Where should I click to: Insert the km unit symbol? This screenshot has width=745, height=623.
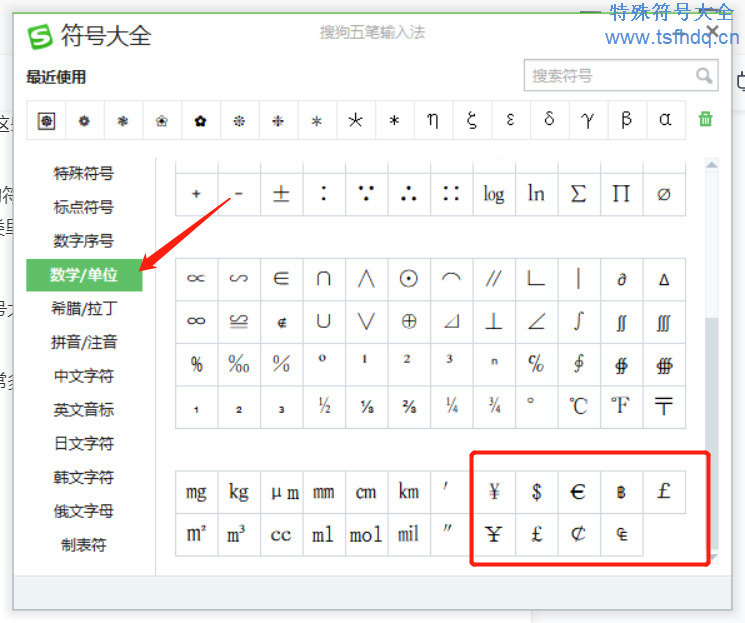click(x=409, y=492)
